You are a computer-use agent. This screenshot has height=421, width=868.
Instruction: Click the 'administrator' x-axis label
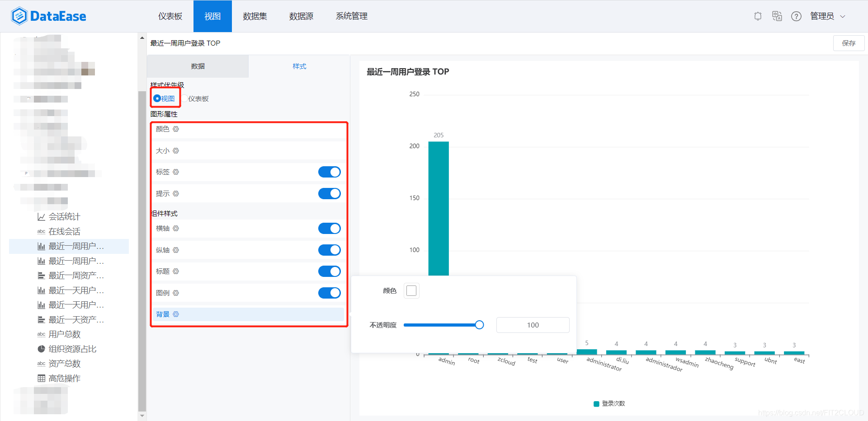click(x=604, y=364)
